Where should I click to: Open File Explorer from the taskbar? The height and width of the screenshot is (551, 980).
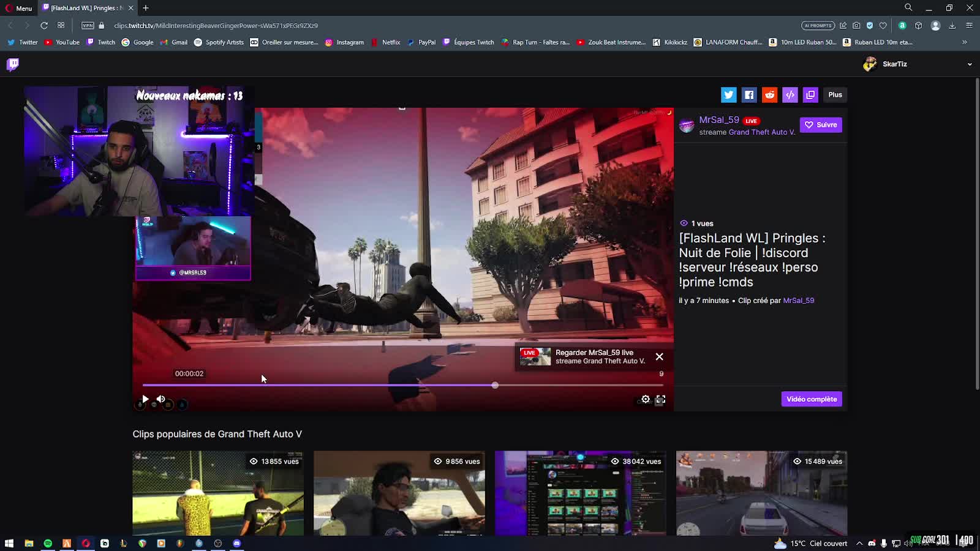pyautogui.click(x=29, y=543)
